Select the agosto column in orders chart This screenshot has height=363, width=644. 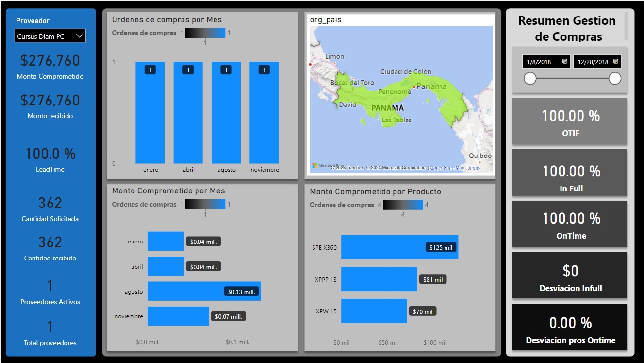coord(226,113)
